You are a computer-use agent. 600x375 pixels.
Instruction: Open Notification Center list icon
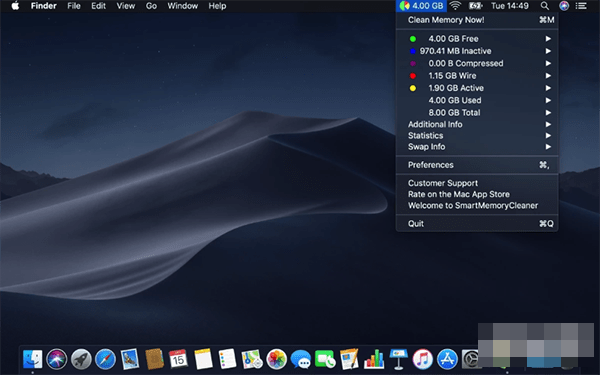pyautogui.click(x=581, y=6)
